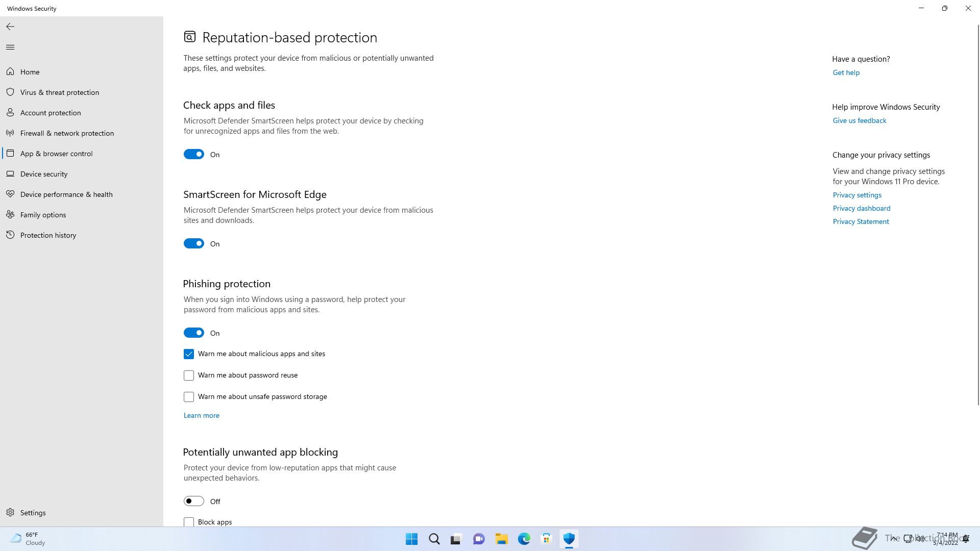Click the Device performance heart icon
The height and width of the screenshot is (551, 980).
10,194
